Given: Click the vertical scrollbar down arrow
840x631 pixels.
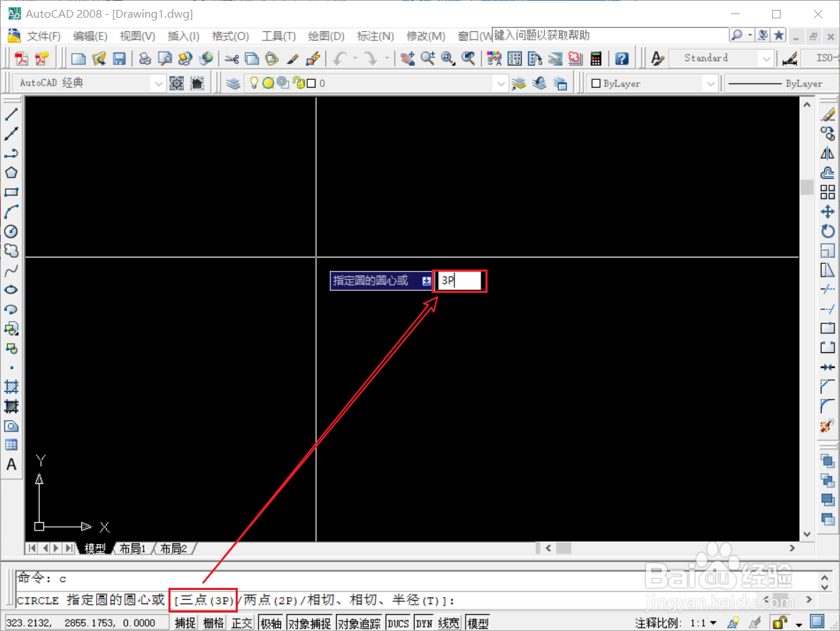Looking at the screenshot, I should 807,534.
